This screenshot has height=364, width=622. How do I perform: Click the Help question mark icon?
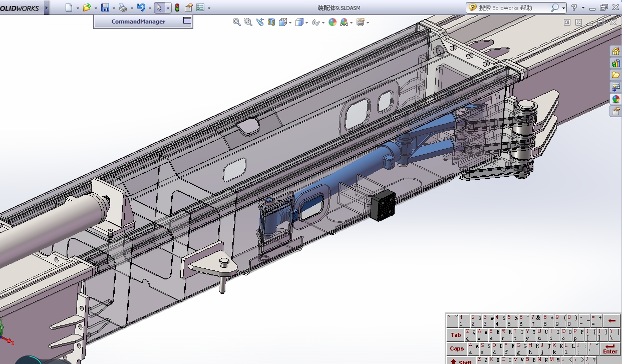574,8
